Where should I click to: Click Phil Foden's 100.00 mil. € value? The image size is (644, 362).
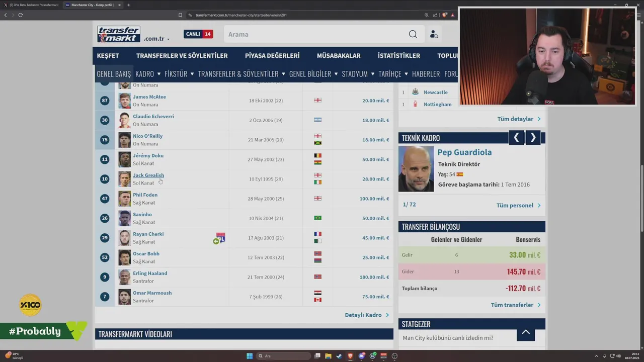click(374, 199)
